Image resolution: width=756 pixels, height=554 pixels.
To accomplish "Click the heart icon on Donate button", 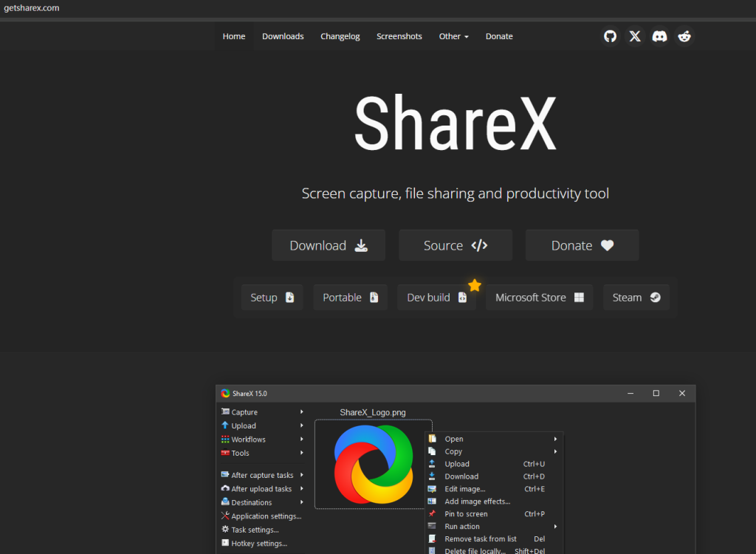I will click(607, 245).
